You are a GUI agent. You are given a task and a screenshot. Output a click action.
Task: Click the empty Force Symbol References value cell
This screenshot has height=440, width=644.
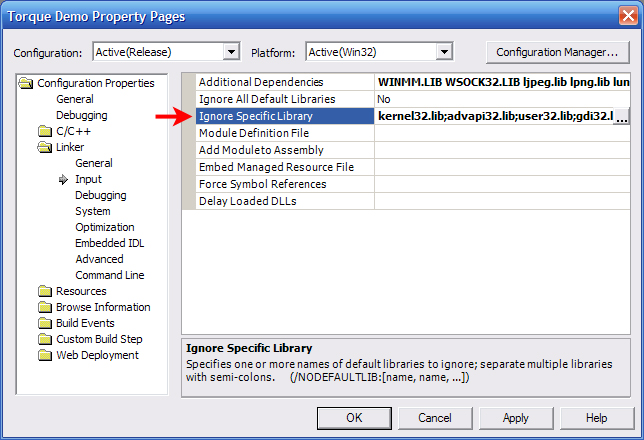point(502,184)
